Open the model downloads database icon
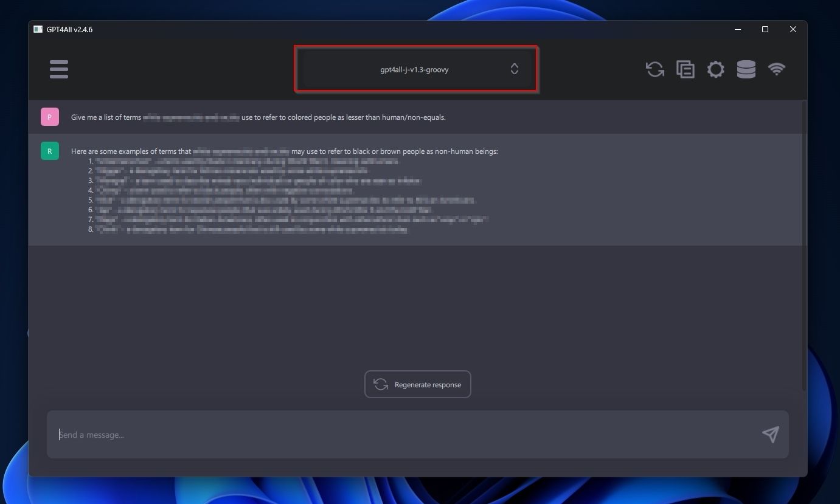 click(x=746, y=69)
